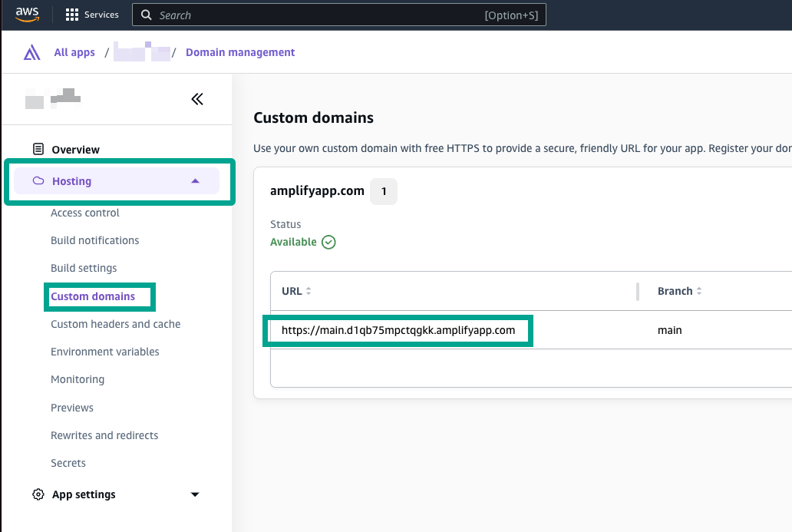Open the Services grid menu icon
The width and height of the screenshot is (792, 532).
pyautogui.click(x=72, y=15)
